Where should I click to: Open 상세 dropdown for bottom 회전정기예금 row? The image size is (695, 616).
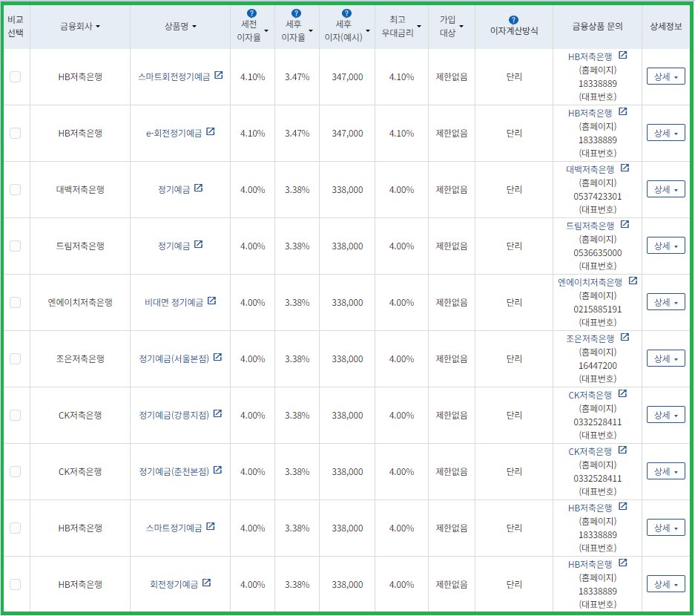(x=666, y=583)
